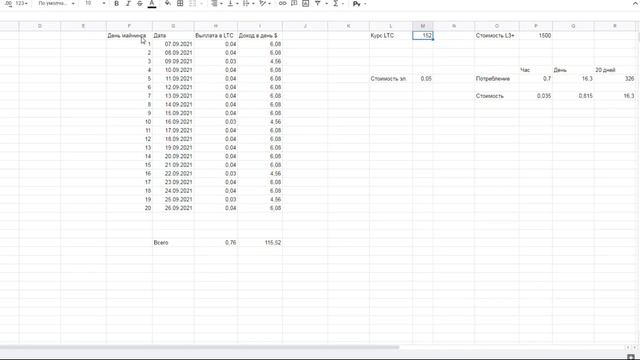Viewport: 640px width, 360px height.
Task: Click the decrease decimal places icon
Action: 9,4
